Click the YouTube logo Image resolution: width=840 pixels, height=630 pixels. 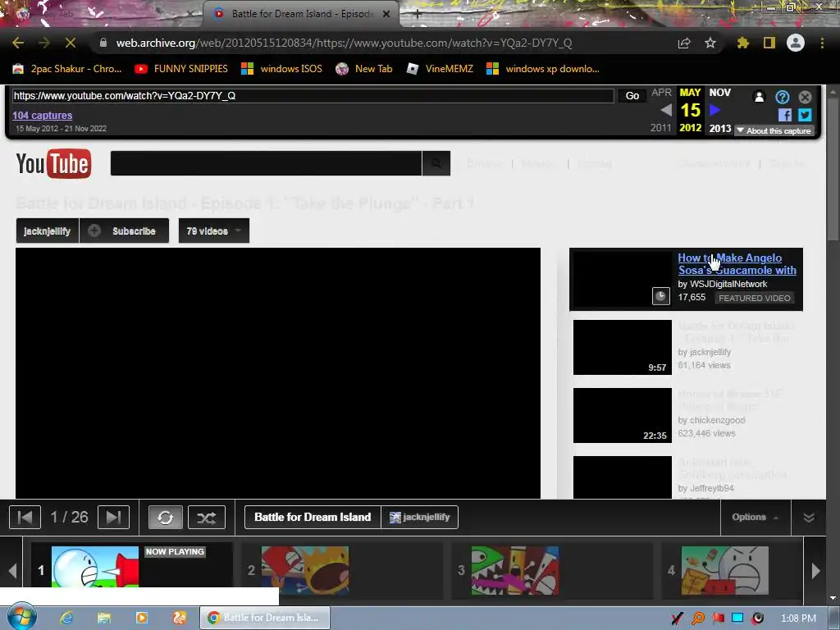53,163
